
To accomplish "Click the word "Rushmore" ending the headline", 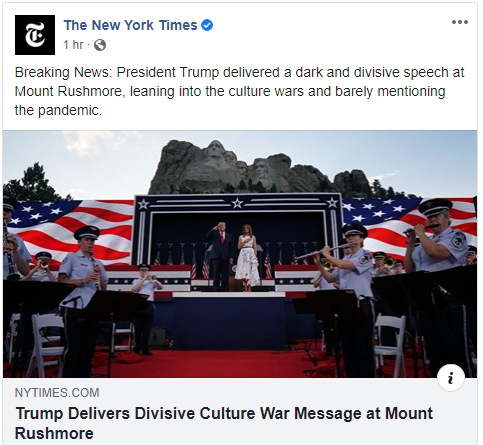I will pyautogui.click(x=54, y=433).
